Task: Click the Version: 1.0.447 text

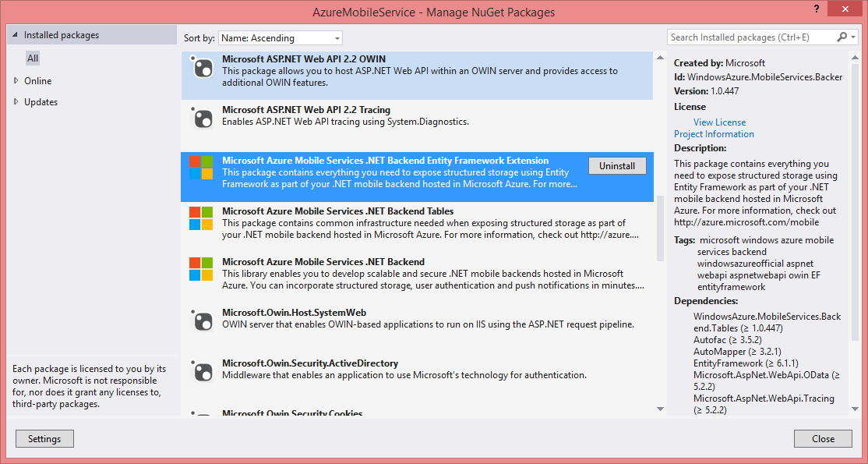Action: click(x=707, y=91)
